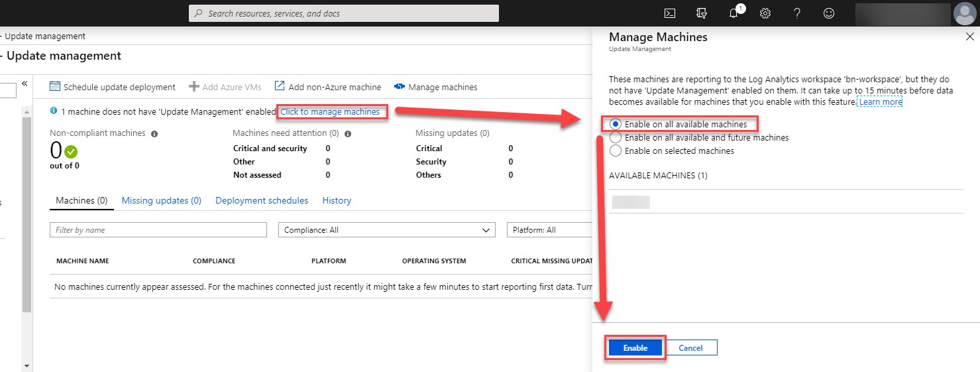The height and width of the screenshot is (372, 980).
Task: Close the Manage Machines panel
Action: 970,37
